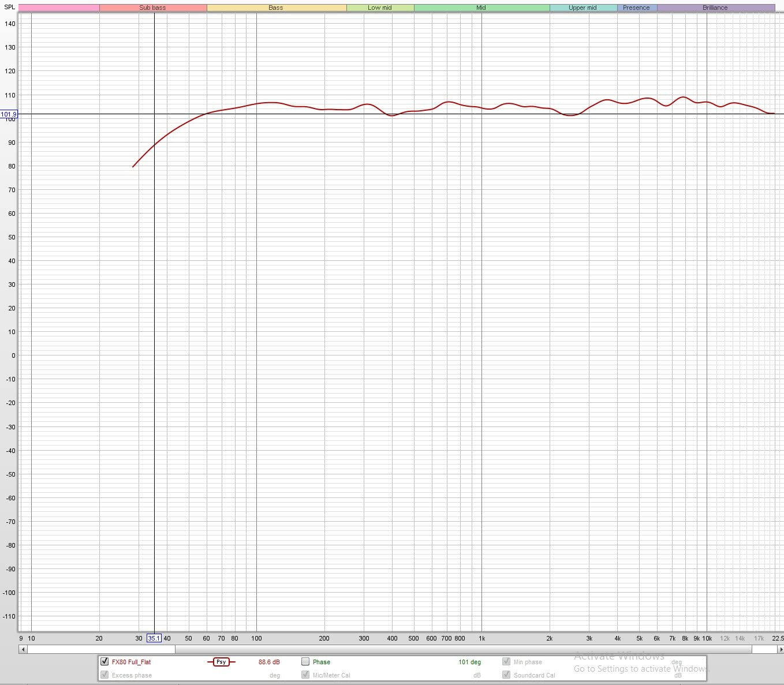Click the 35.1 cursor frequency readout
The width and height of the screenshot is (784, 685).
154,638
